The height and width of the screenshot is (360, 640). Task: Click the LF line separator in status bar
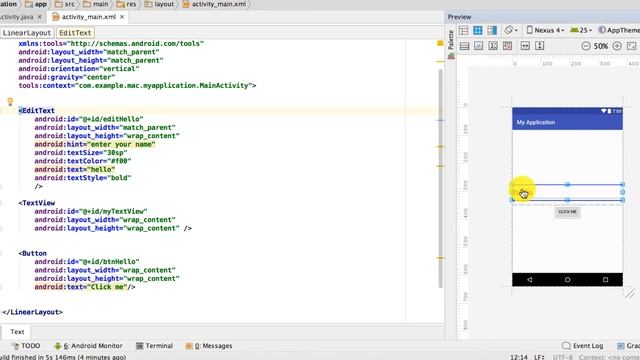(x=540, y=357)
